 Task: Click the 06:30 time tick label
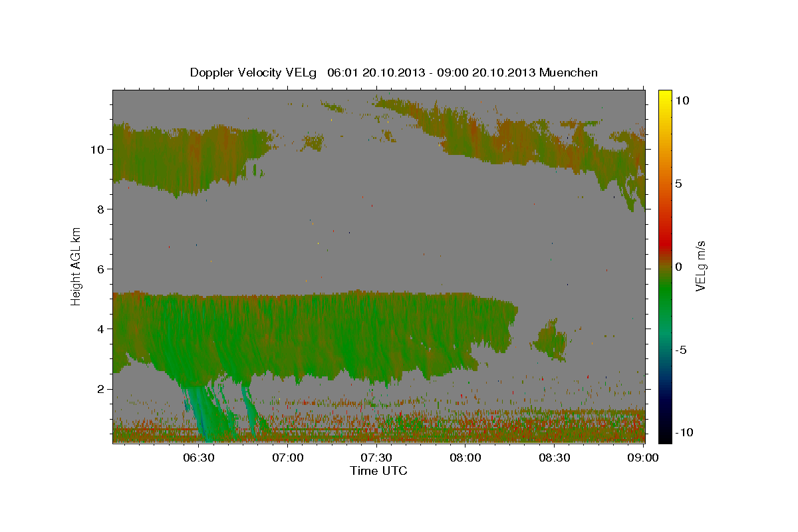pos(199,458)
